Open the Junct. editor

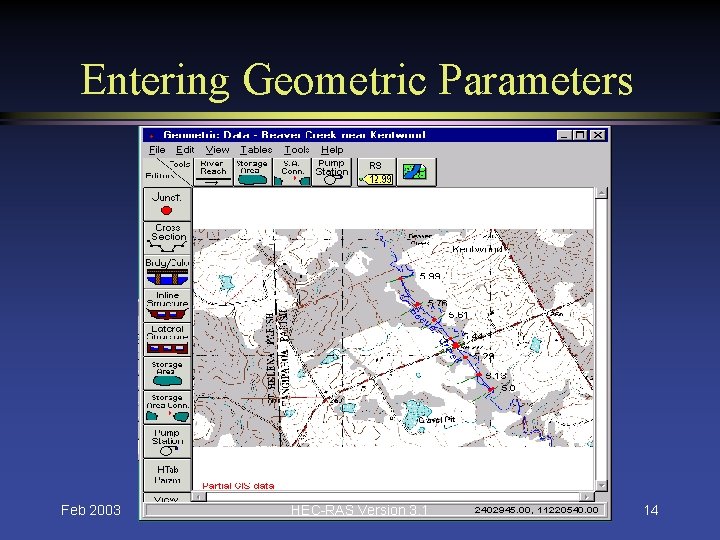tap(167, 204)
